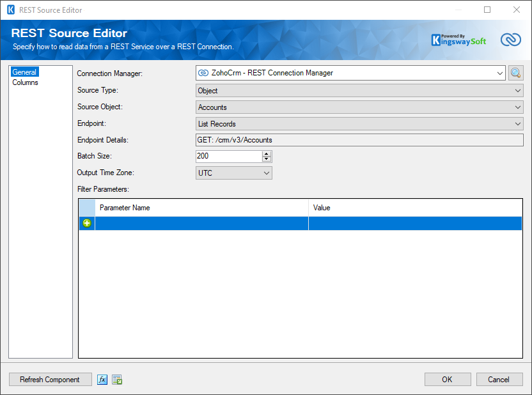This screenshot has height=395, width=532.
Task: Click the Endpoint Details label
Action: pyautogui.click(x=103, y=140)
